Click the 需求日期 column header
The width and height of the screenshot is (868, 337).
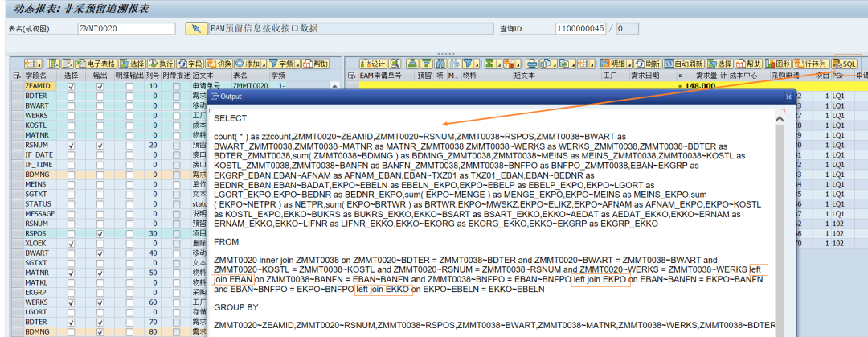point(653,76)
